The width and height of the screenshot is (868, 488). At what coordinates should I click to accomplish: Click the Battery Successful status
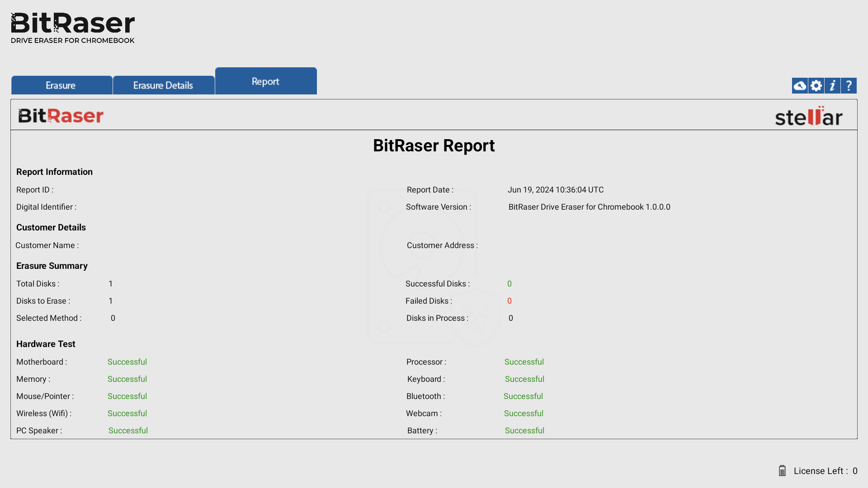click(x=524, y=431)
